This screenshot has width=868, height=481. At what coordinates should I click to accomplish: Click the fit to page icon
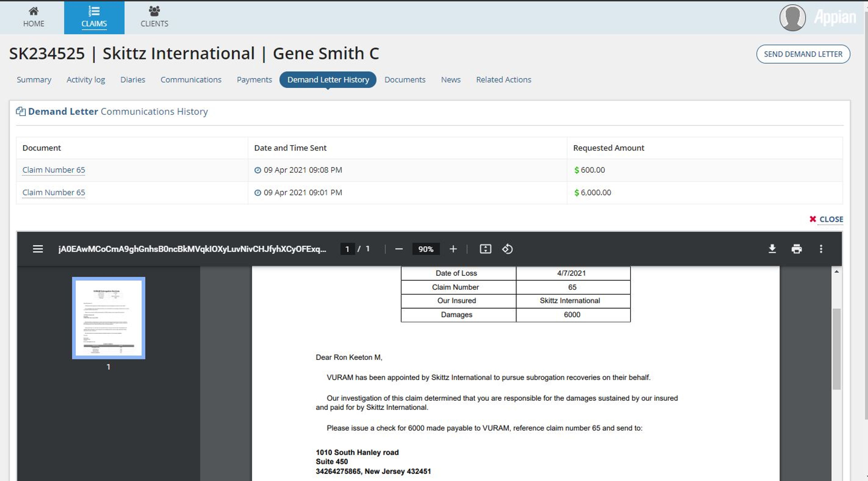(x=486, y=249)
